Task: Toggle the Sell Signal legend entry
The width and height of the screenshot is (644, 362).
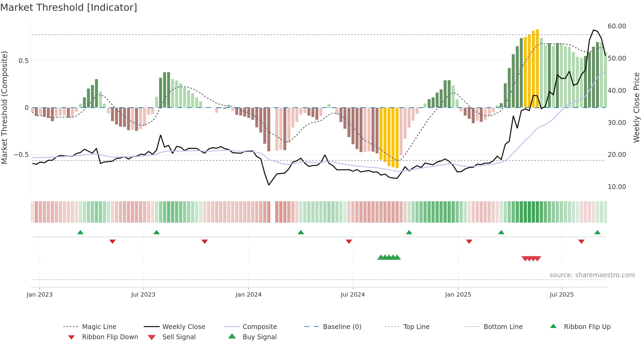Action: pos(172,337)
